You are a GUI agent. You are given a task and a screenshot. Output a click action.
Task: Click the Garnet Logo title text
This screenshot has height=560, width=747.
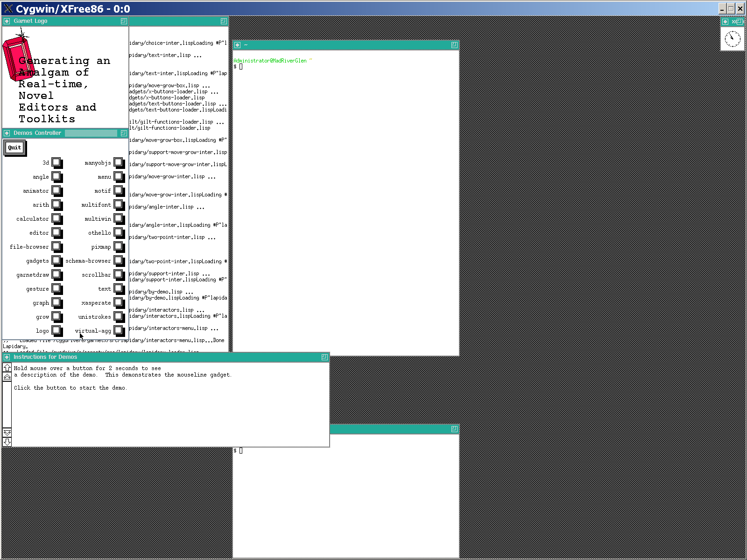tap(30, 21)
